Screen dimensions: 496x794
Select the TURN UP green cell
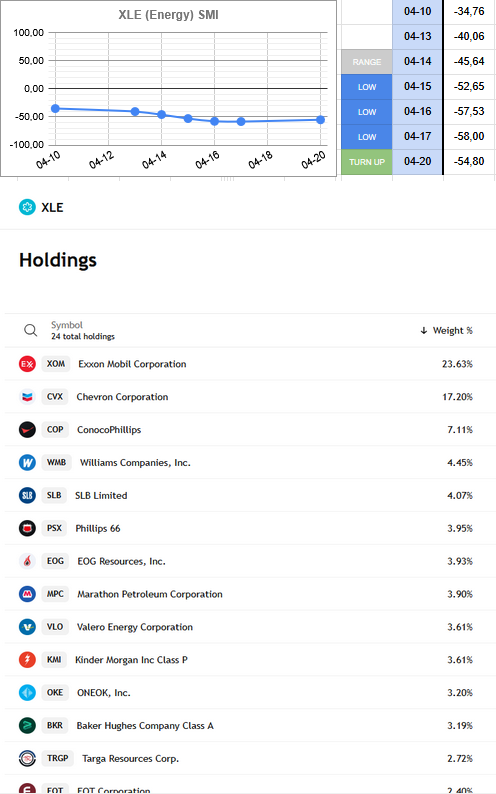[367, 162]
